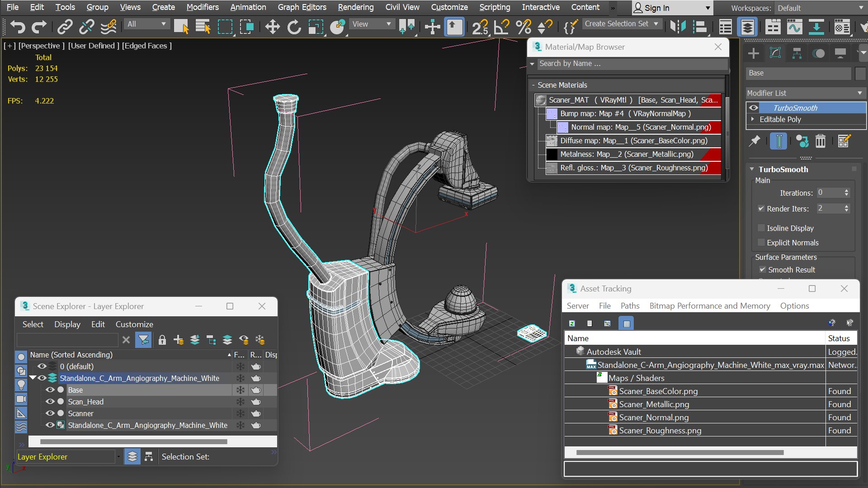Viewport: 868px width, 488px height.
Task: Toggle TurboSmooth modifier visibility eye
Action: click(754, 108)
